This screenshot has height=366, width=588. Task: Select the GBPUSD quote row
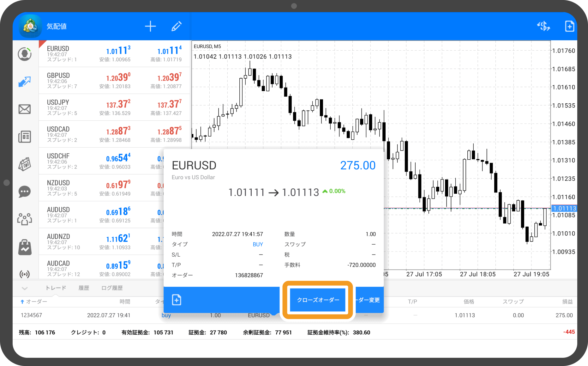coord(114,80)
